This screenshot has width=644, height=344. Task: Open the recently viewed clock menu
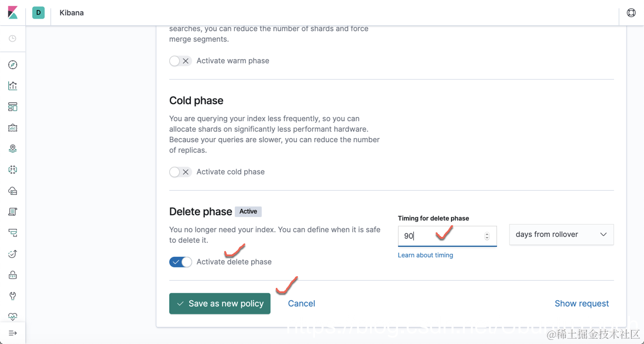click(x=13, y=39)
